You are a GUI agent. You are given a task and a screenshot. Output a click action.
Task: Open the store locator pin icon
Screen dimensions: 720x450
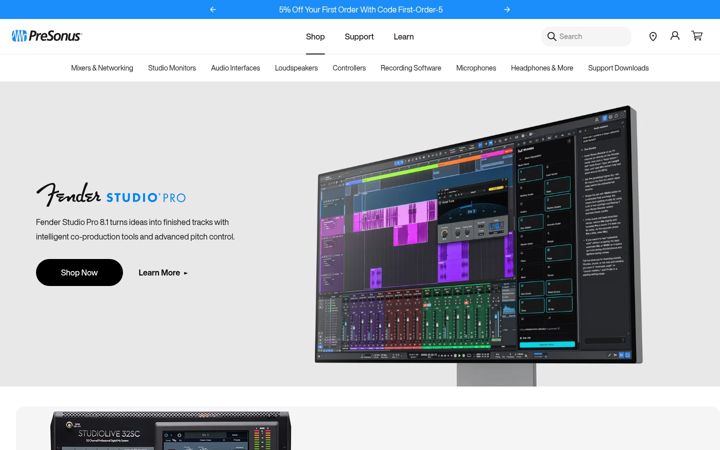point(652,36)
